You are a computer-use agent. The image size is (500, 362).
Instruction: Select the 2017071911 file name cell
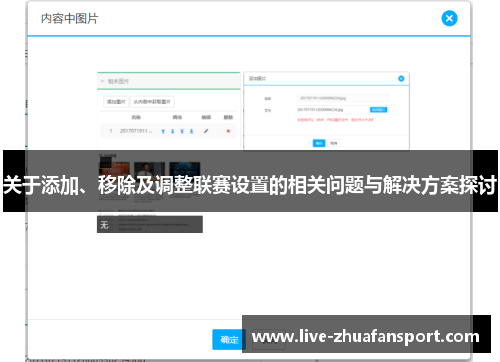(x=136, y=131)
